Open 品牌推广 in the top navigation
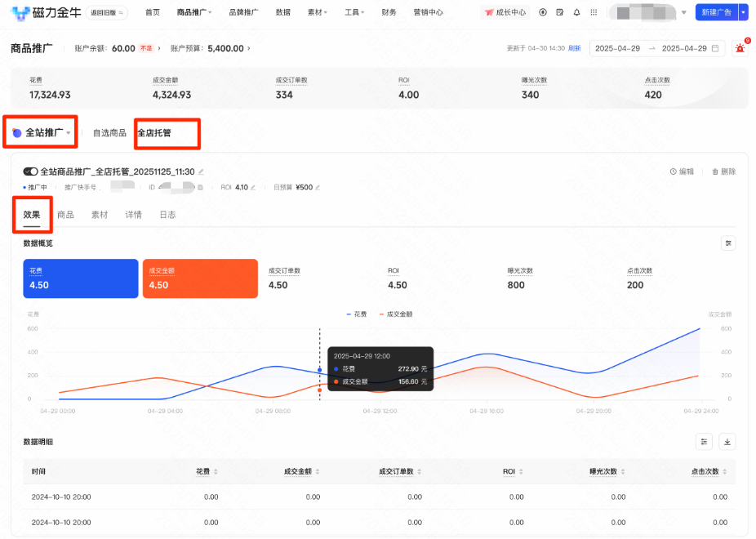The height and width of the screenshot is (539, 756). 243,12
